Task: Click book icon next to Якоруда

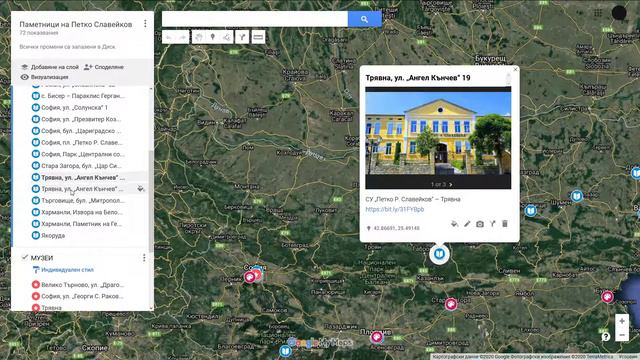Action: coord(36,236)
